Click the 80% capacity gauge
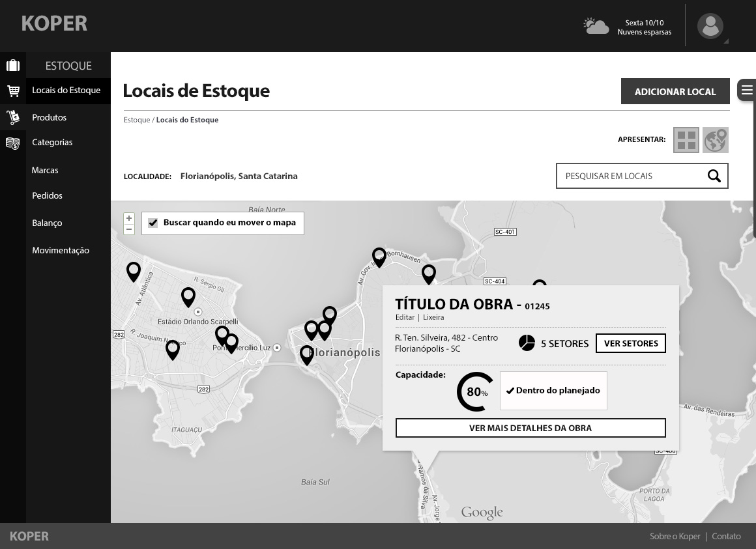This screenshot has width=756, height=549. [x=475, y=391]
